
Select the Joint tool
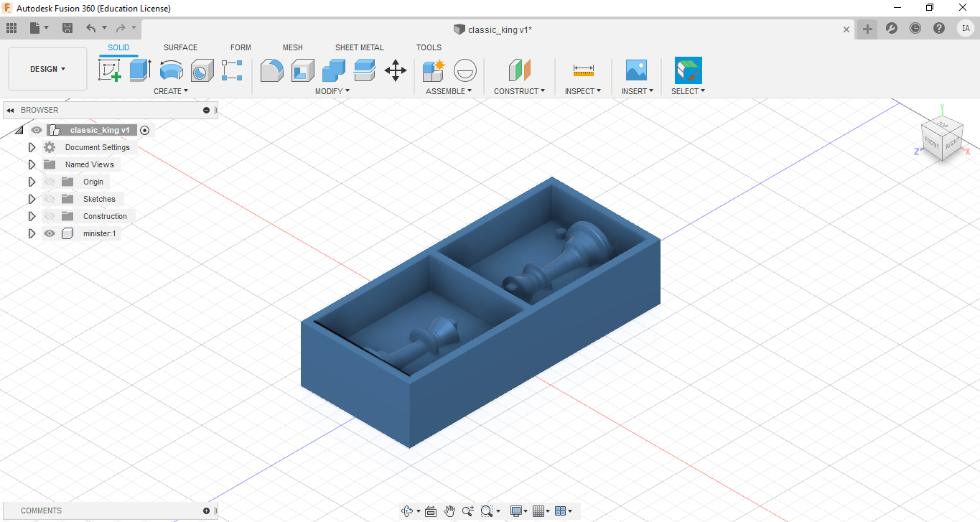click(x=465, y=70)
